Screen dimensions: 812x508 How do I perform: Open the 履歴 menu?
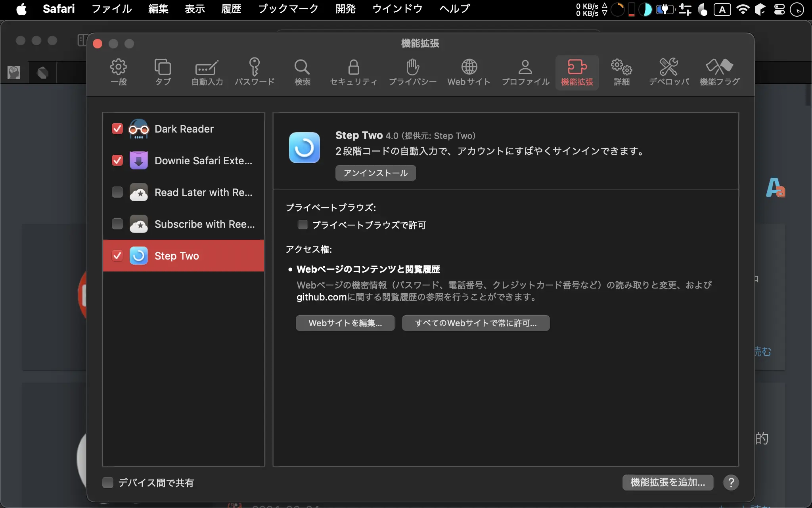[x=232, y=9]
